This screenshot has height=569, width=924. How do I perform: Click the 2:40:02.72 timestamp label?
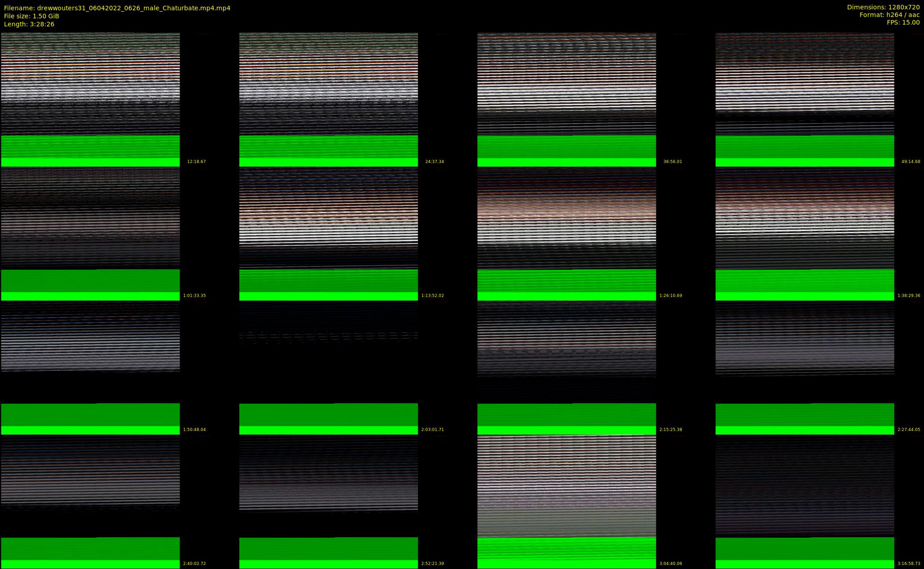194,564
